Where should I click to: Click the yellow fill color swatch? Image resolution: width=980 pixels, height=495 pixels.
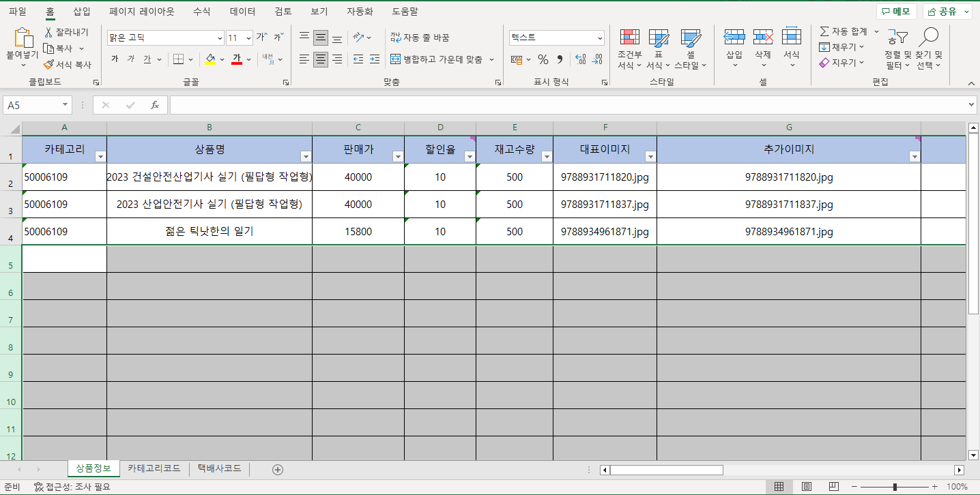(210, 59)
